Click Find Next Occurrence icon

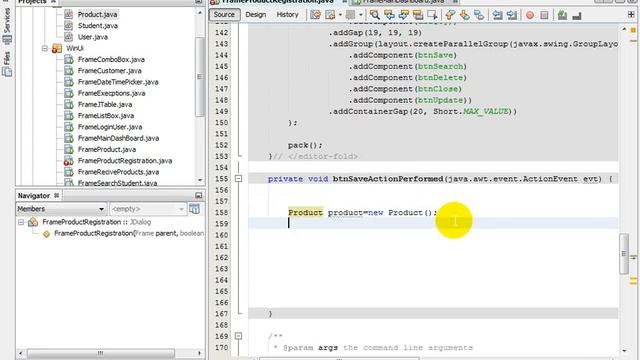(404, 15)
